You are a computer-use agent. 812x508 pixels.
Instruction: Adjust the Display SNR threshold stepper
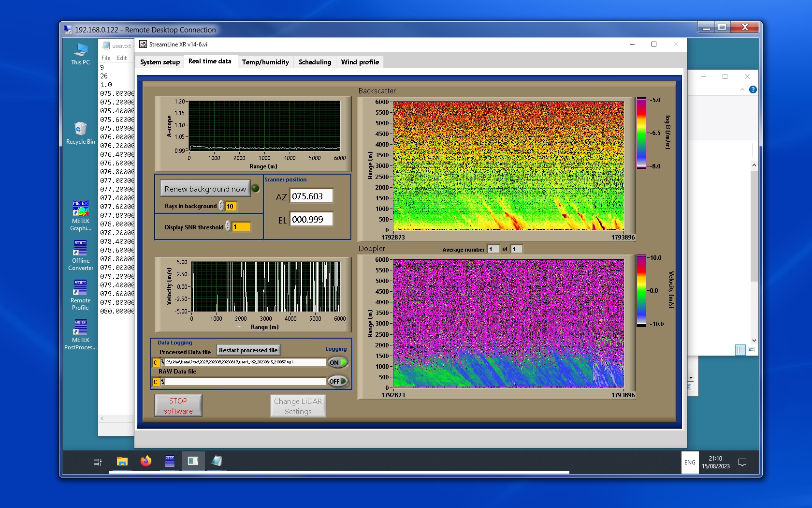228,226
